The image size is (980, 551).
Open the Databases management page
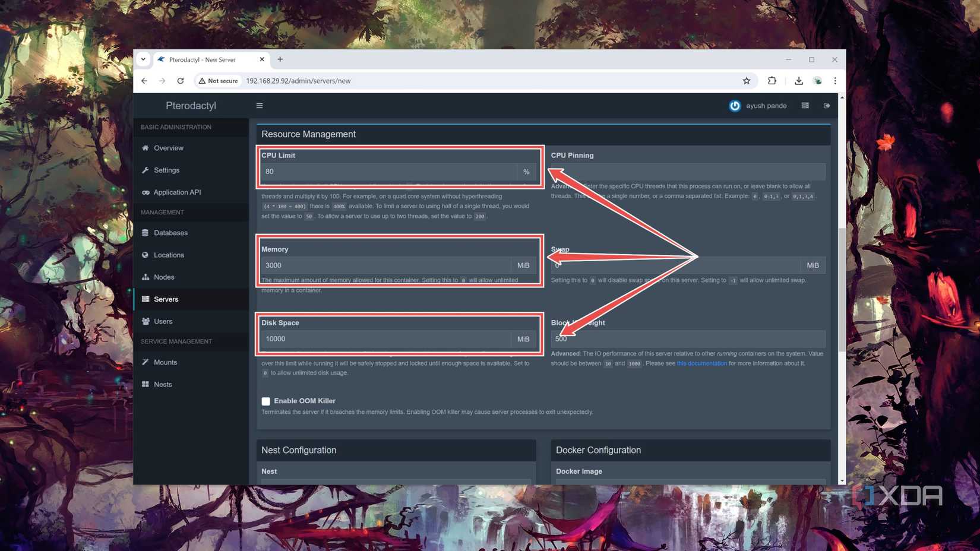pos(171,233)
